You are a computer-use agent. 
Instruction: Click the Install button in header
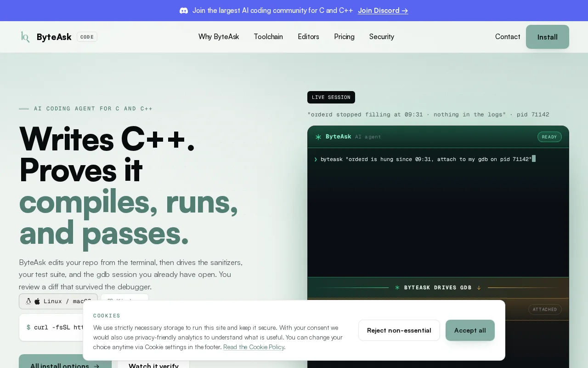[x=548, y=37]
